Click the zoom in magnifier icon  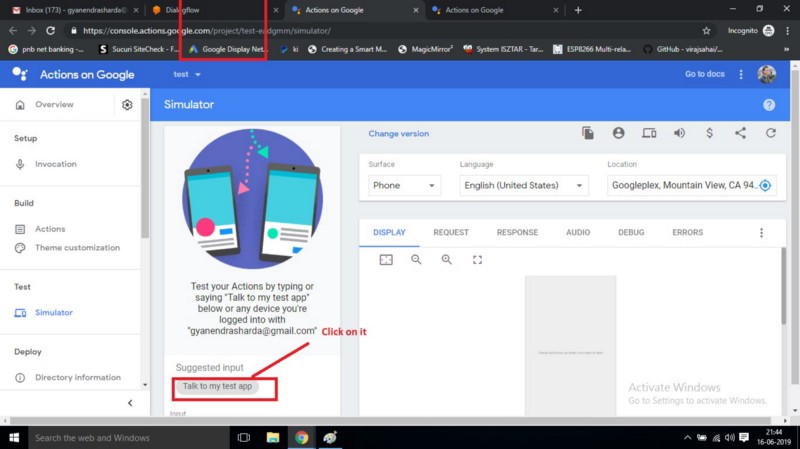[x=446, y=260]
